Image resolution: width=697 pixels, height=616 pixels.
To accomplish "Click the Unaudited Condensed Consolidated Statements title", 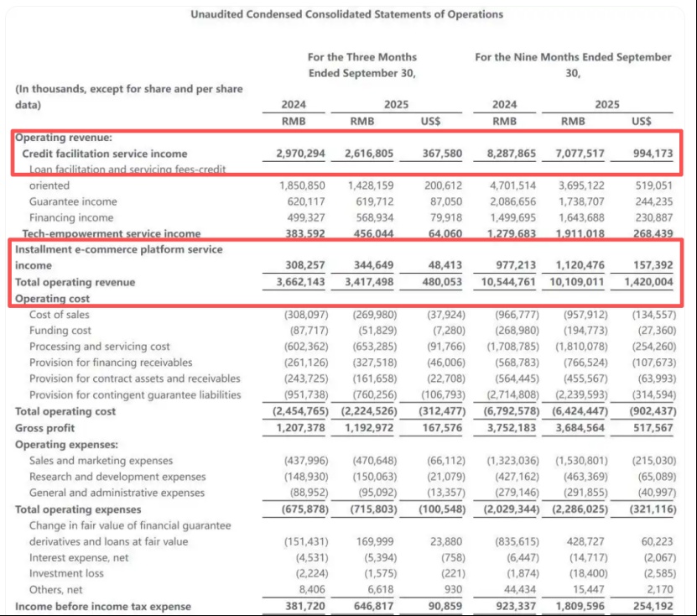I will (x=347, y=14).
